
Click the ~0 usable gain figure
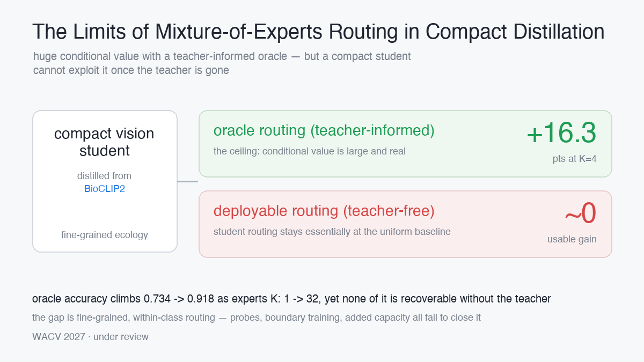click(580, 213)
